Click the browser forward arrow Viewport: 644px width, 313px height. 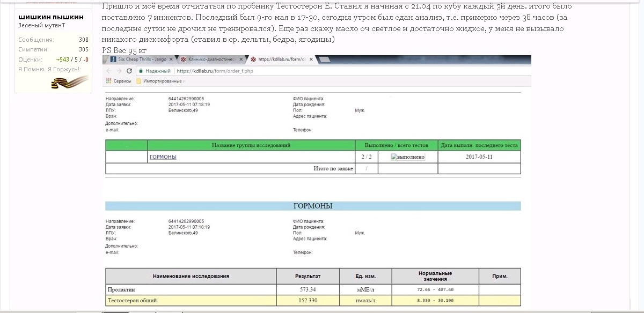click(119, 71)
